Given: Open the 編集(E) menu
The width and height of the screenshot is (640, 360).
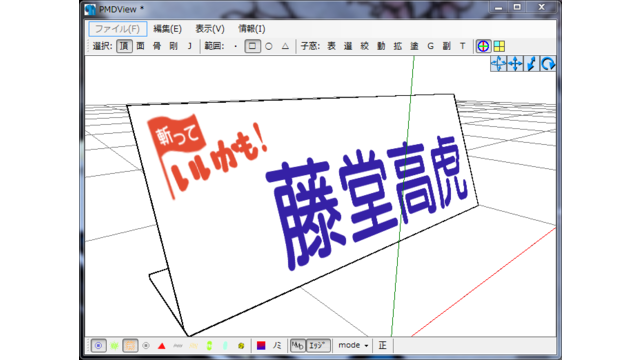Looking at the screenshot, I should pyautogui.click(x=167, y=29).
